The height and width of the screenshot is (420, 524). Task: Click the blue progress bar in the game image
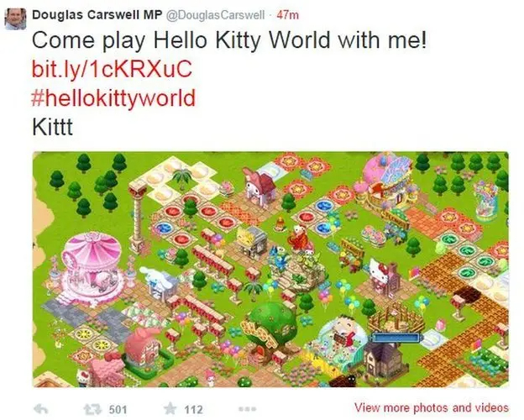point(397,337)
